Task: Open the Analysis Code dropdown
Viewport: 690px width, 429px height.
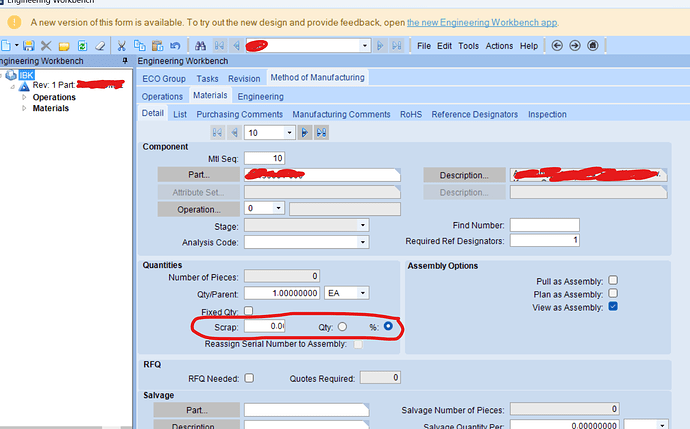Action: pos(363,242)
